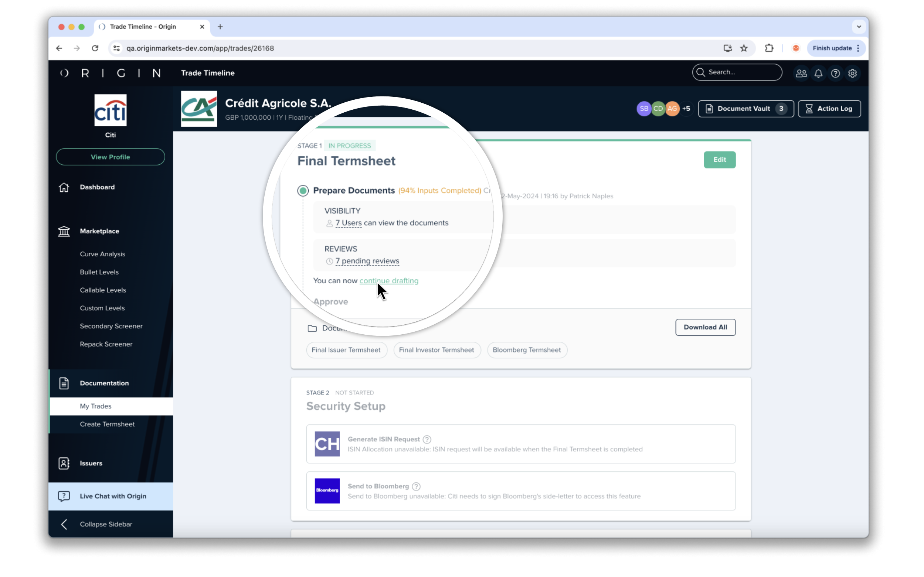Open the Document Vault
This screenshot has width=924, height=577.
(746, 109)
